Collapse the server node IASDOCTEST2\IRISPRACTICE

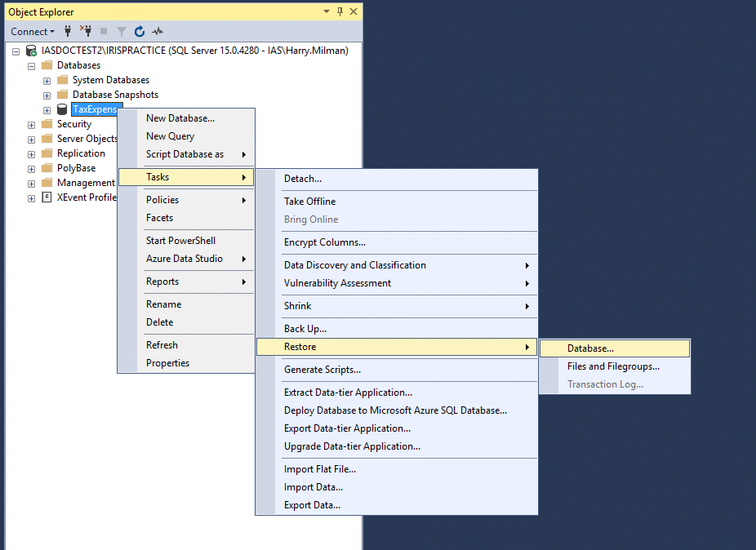[x=16, y=51]
